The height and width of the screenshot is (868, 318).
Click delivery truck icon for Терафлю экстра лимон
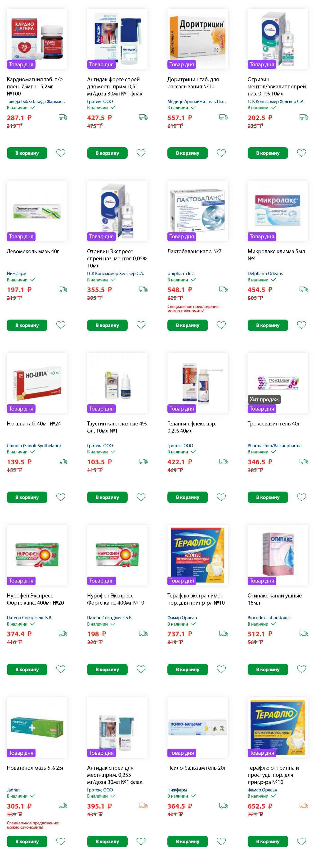pos(223,633)
